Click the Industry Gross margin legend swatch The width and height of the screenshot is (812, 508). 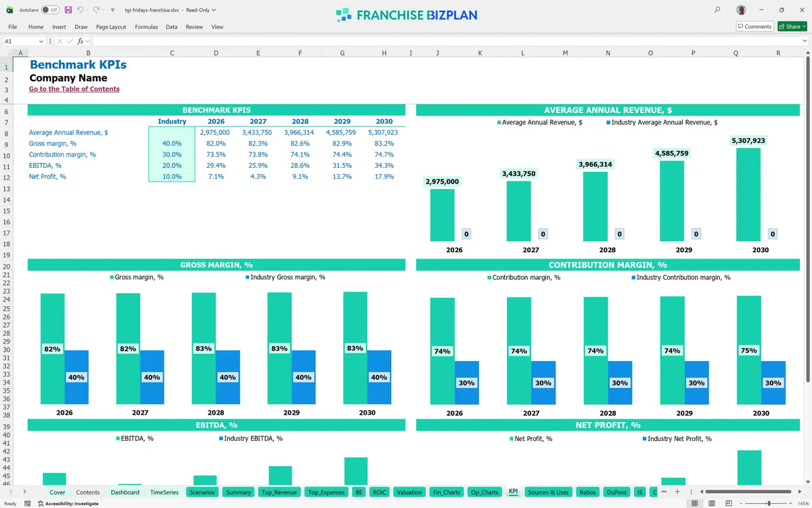tap(248, 277)
